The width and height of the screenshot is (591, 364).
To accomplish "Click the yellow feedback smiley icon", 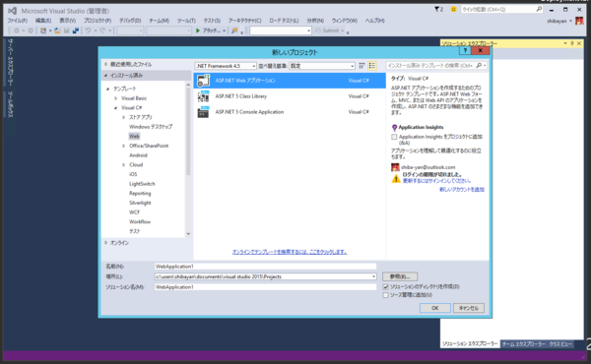I will [x=453, y=9].
